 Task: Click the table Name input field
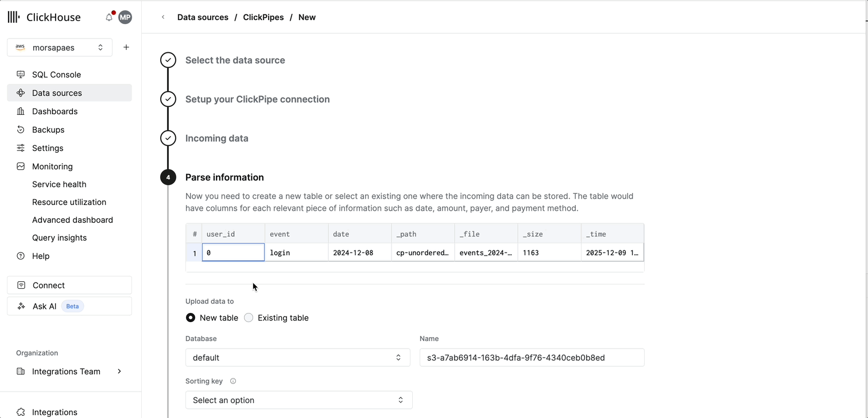point(532,357)
